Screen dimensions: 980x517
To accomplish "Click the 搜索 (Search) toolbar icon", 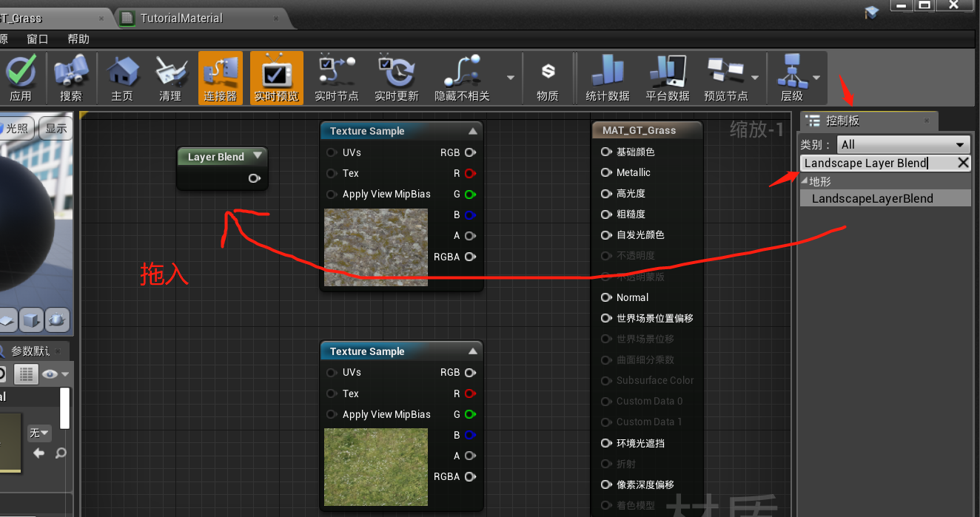I will click(x=71, y=78).
